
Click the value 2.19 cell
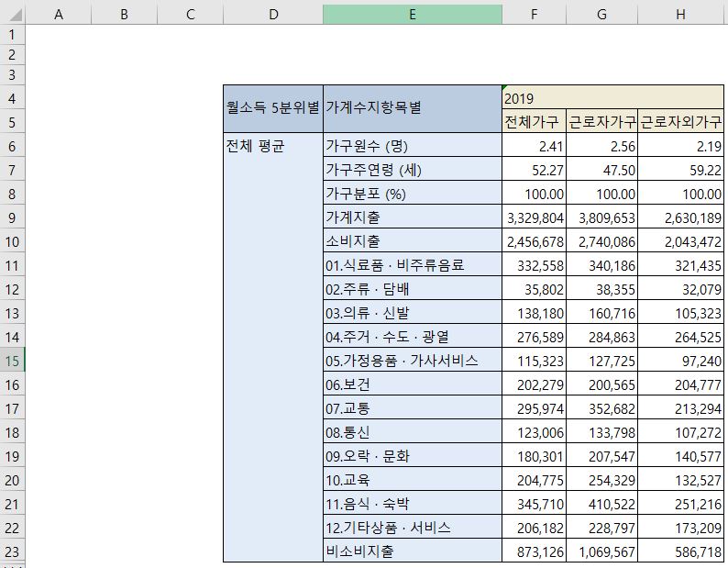680,146
